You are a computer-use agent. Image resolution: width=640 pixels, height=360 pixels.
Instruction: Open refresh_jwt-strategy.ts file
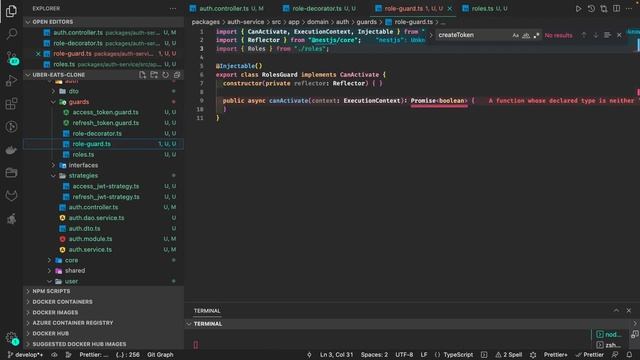(x=106, y=197)
